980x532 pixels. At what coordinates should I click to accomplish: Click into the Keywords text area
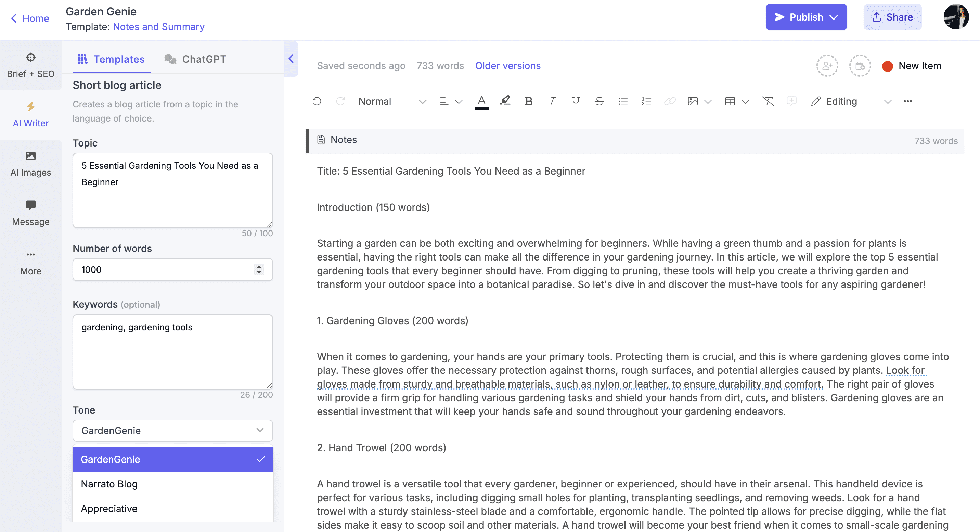click(173, 352)
